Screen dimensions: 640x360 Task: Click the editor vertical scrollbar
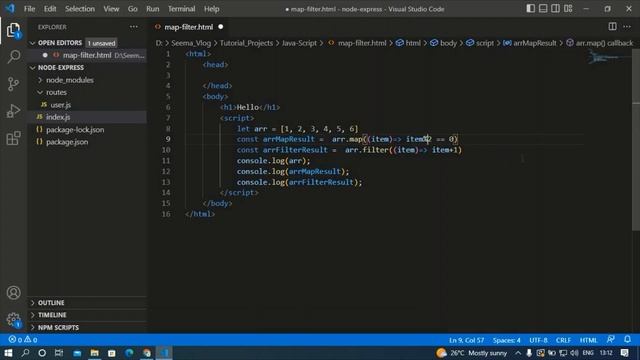[x=636, y=139]
